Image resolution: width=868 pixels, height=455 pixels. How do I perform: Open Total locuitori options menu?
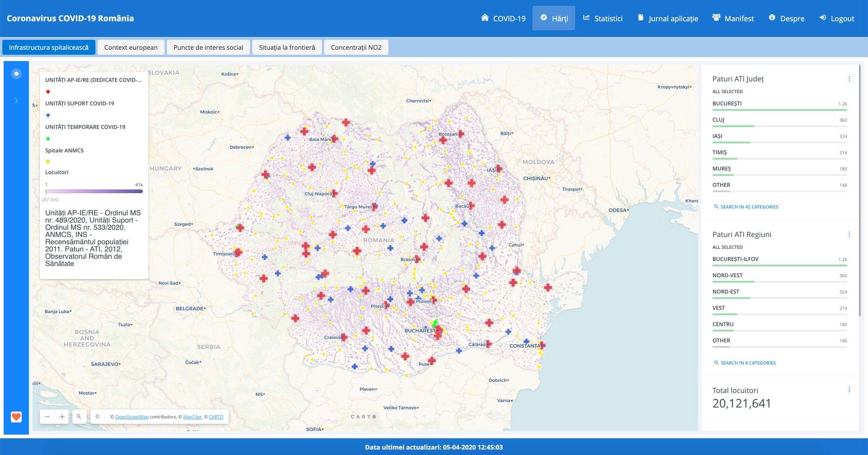[849, 389]
